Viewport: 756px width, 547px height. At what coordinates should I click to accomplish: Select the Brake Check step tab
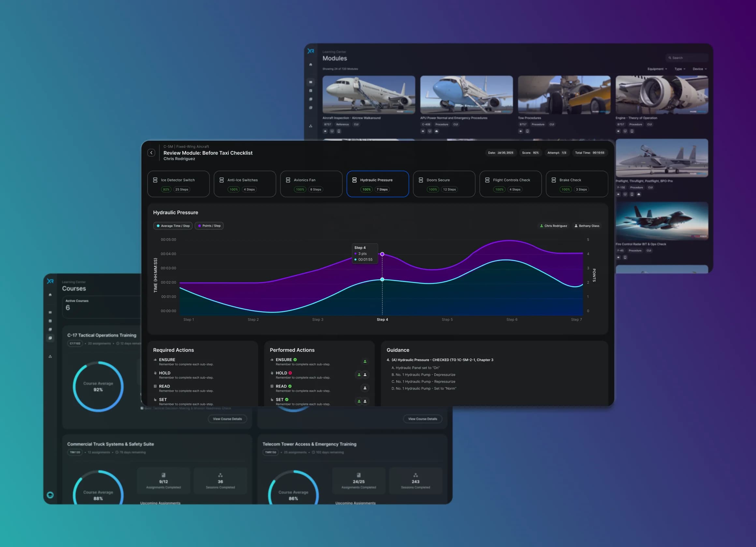pyautogui.click(x=576, y=184)
